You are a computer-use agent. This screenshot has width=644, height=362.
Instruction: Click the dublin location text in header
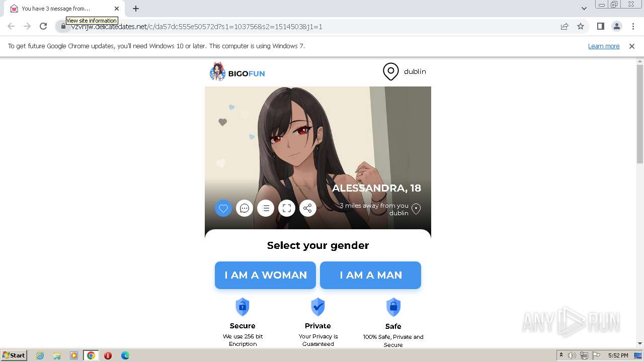(415, 71)
